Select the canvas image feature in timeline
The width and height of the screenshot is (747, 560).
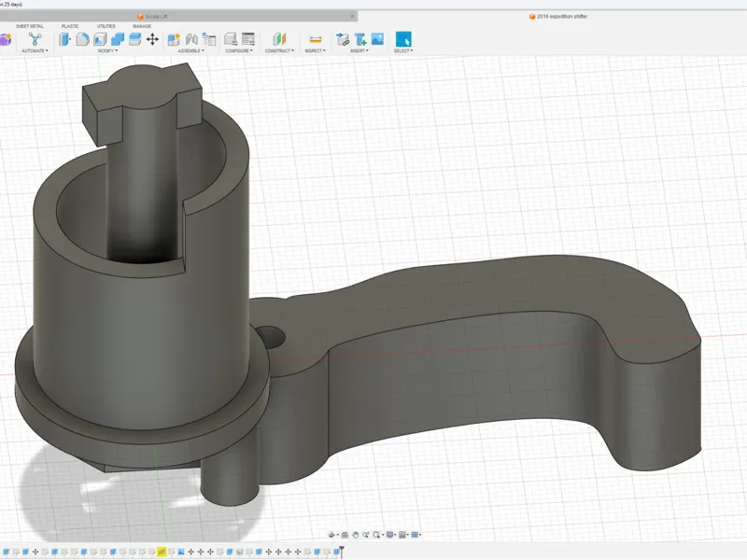(181, 552)
